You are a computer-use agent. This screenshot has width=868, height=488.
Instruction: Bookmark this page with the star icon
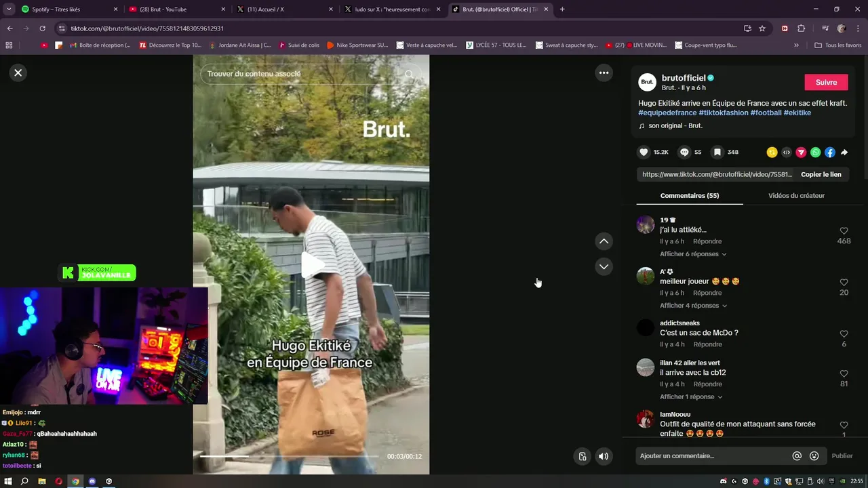pyautogui.click(x=762, y=28)
